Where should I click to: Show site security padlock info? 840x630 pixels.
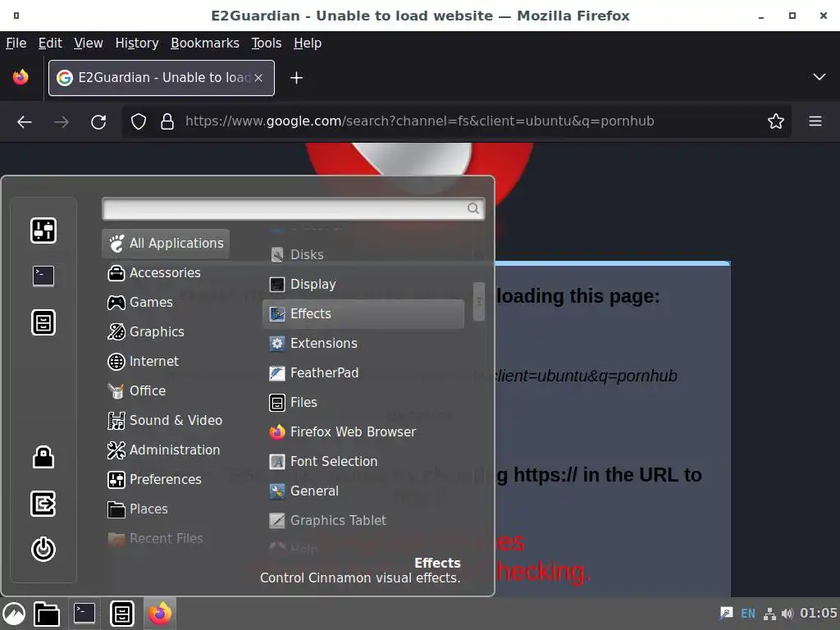pyautogui.click(x=167, y=121)
